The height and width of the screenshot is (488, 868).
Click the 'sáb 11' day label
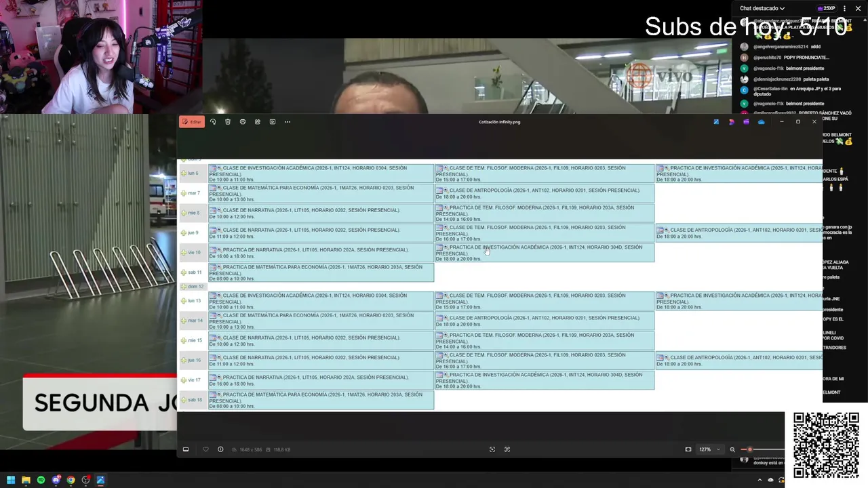coord(195,272)
